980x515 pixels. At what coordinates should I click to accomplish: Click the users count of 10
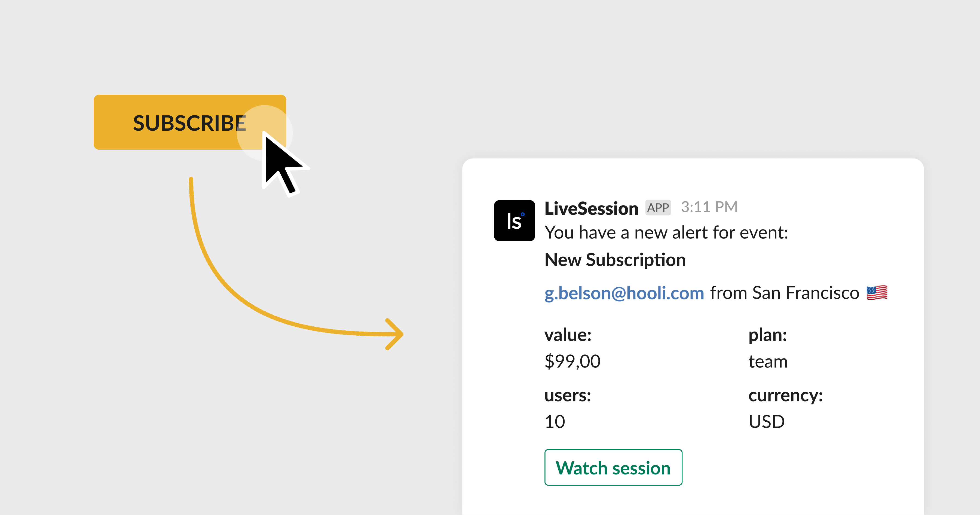coord(555,421)
